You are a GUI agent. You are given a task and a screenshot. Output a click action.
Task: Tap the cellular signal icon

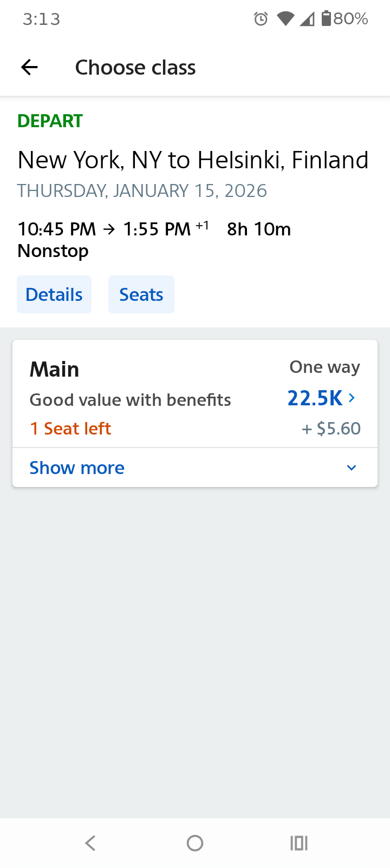(309, 18)
